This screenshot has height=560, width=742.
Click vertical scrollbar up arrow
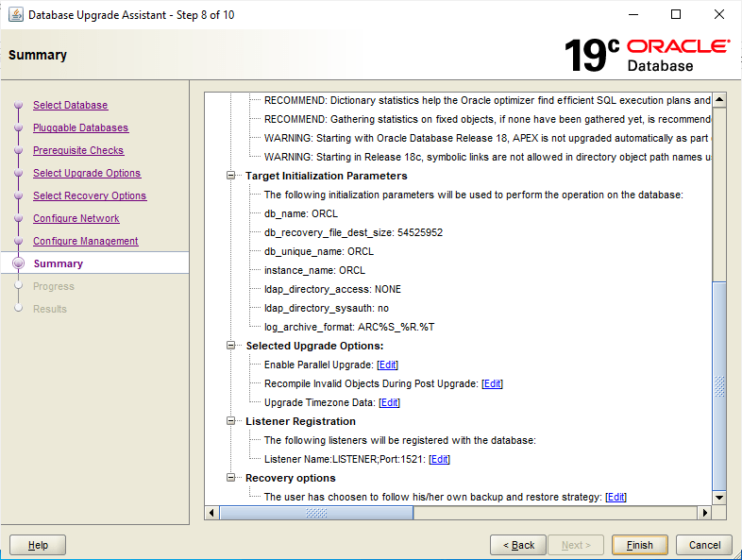tap(719, 99)
